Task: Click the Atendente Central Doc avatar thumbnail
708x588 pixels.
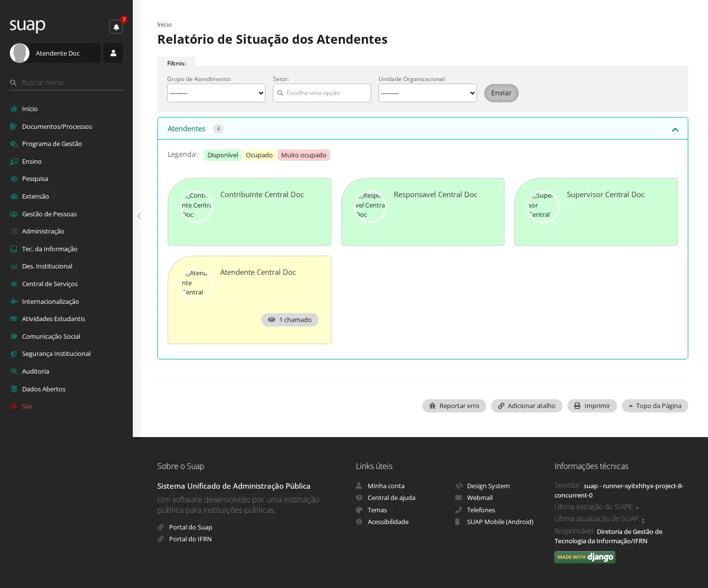Action: click(197, 285)
